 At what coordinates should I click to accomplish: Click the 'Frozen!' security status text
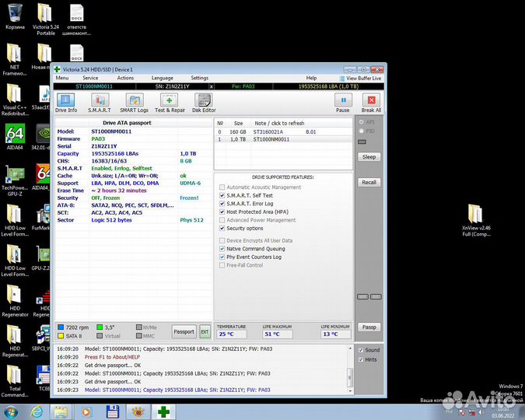pyautogui.click(x=189, y=198)
